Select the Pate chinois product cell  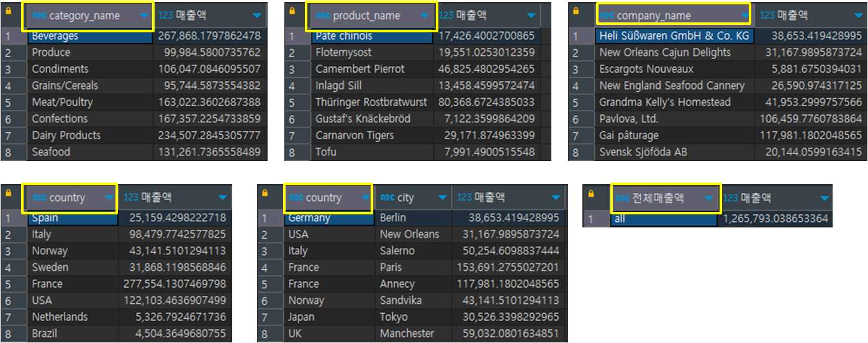(372, 36)
